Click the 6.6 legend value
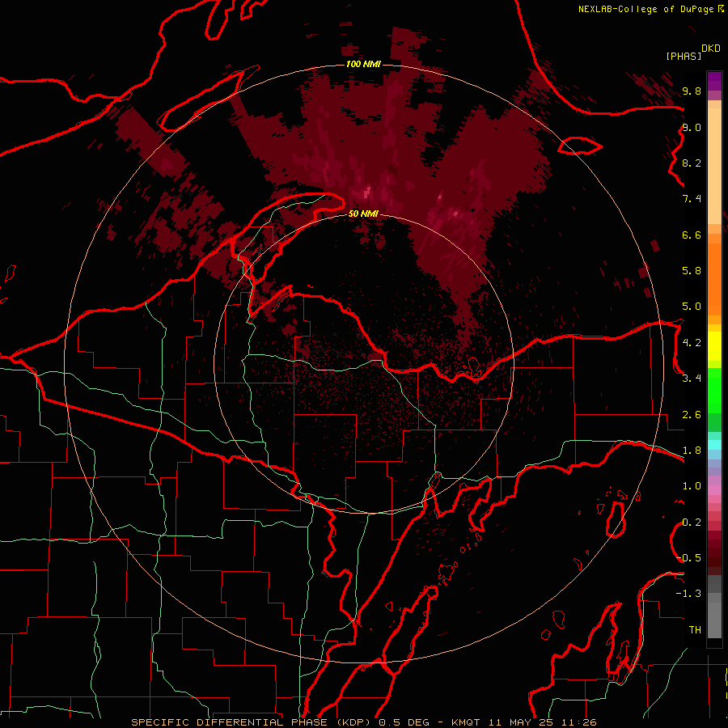728x728 pixels. tap(692, 235)
